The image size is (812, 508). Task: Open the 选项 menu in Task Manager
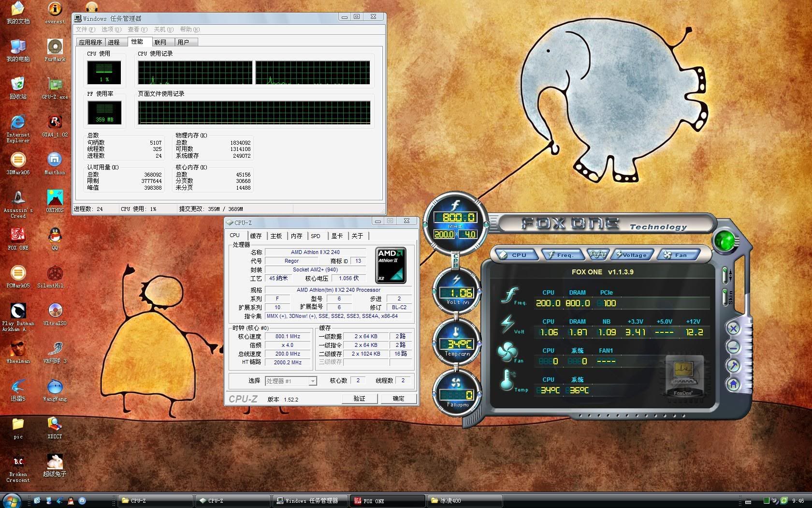111,30
